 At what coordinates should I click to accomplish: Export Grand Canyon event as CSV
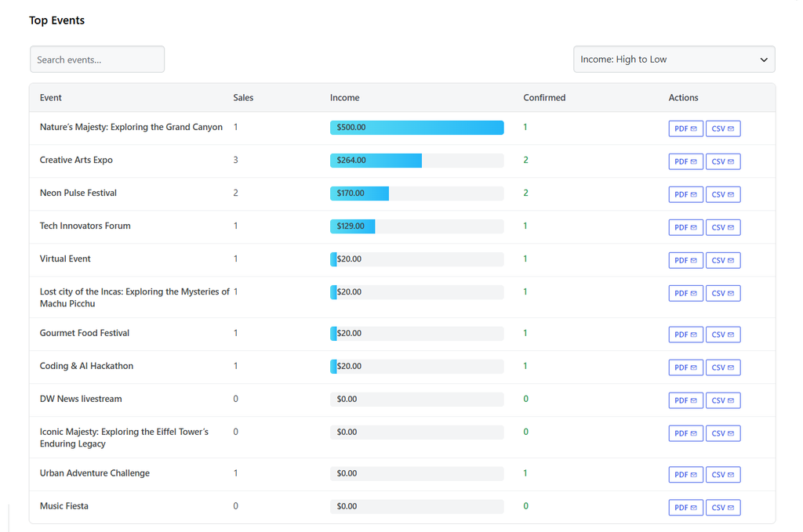point(723,128)
